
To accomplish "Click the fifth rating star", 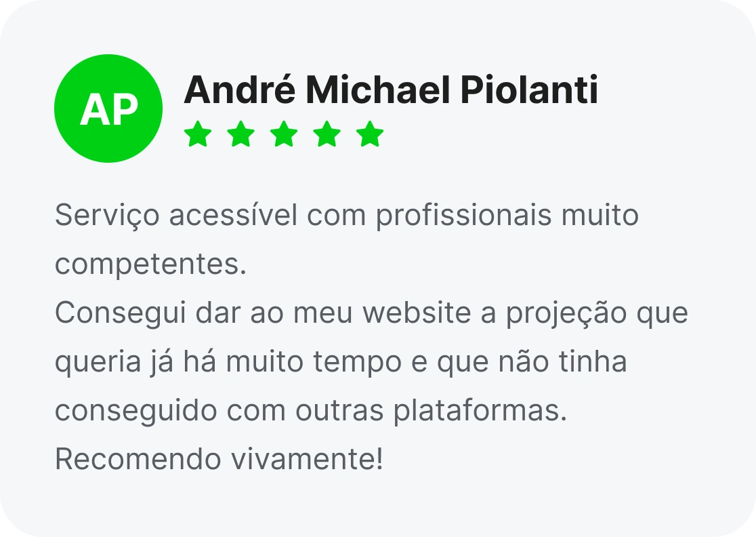I will [370, 134].
